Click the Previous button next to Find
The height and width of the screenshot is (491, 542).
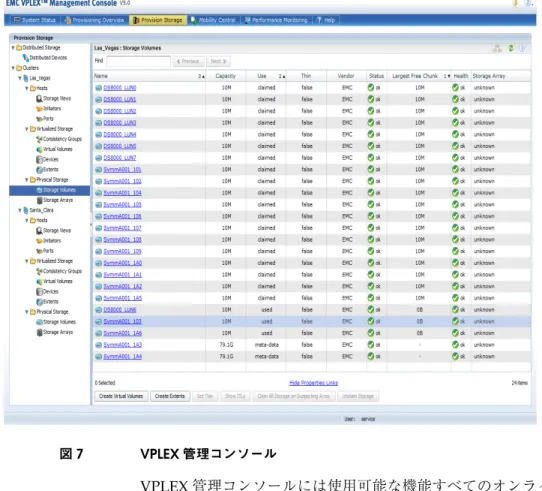coord(188,61)
